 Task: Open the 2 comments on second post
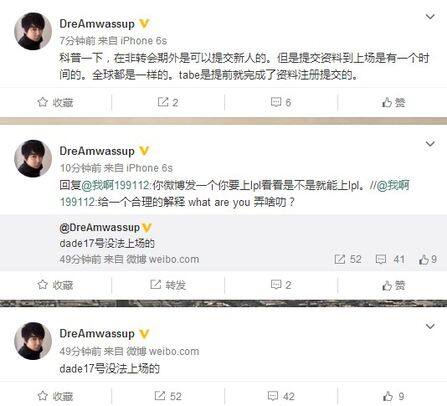(x=281, y=285)
